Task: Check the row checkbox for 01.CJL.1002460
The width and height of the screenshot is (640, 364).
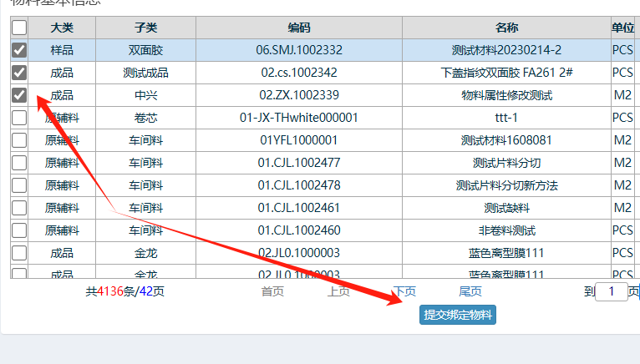Action: coord(19,230)
